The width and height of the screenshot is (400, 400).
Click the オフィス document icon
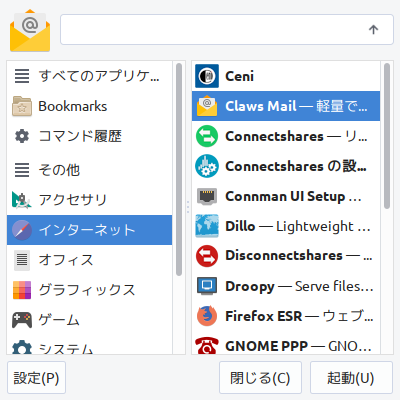22,260
